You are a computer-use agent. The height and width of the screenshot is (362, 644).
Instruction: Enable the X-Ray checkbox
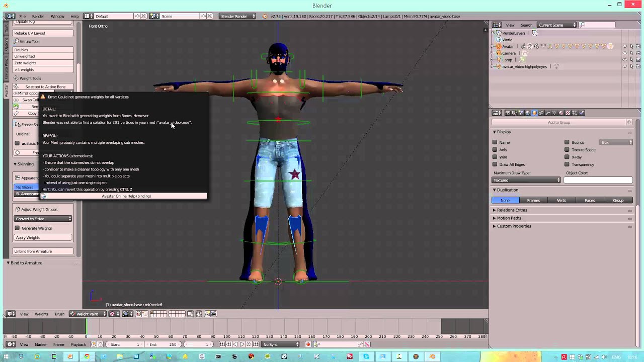567,157
